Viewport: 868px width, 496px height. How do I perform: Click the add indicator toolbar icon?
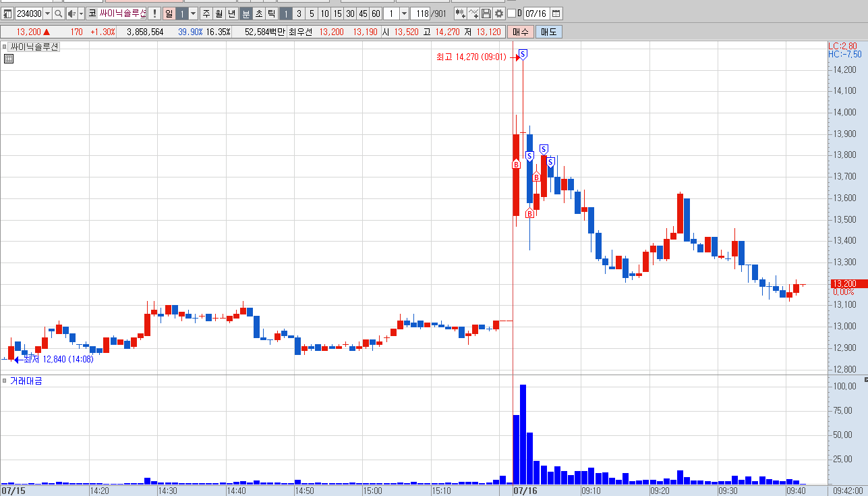tap(460, 13)
